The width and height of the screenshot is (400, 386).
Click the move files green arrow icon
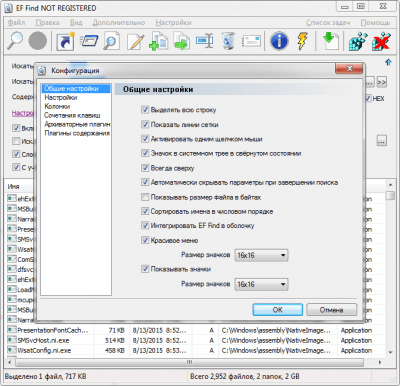(x=182, y=41)
